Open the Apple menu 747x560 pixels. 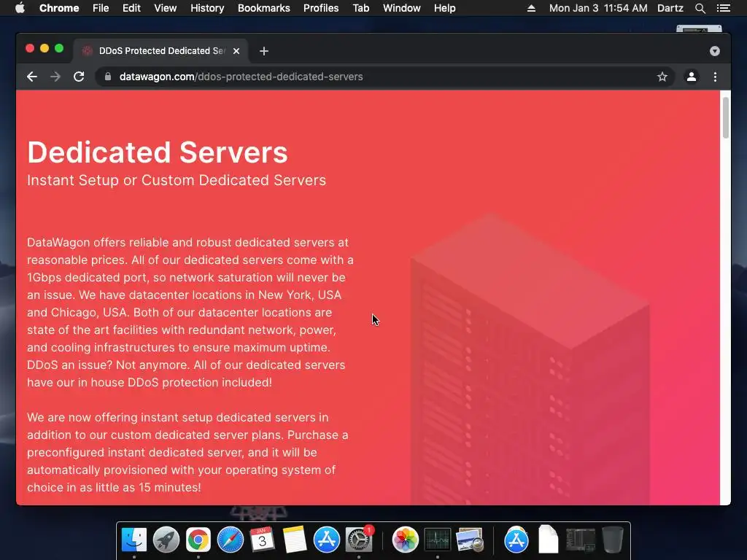[20, 8]
